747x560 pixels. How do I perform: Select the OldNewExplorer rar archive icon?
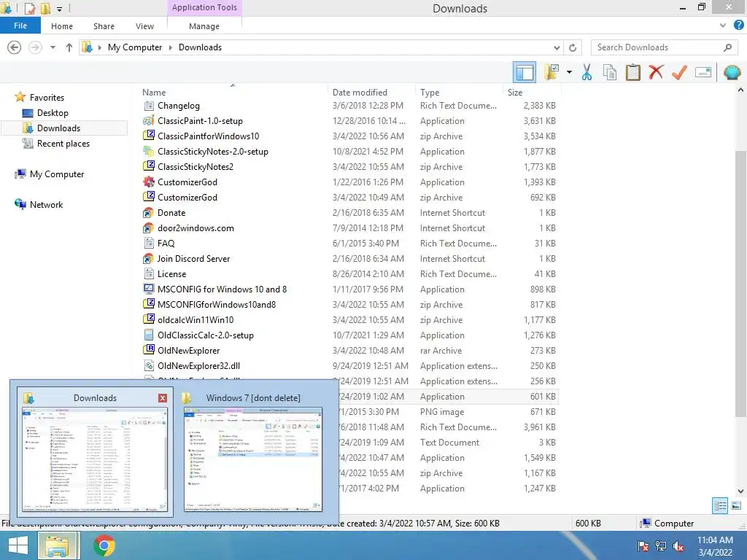coord(149,351)
